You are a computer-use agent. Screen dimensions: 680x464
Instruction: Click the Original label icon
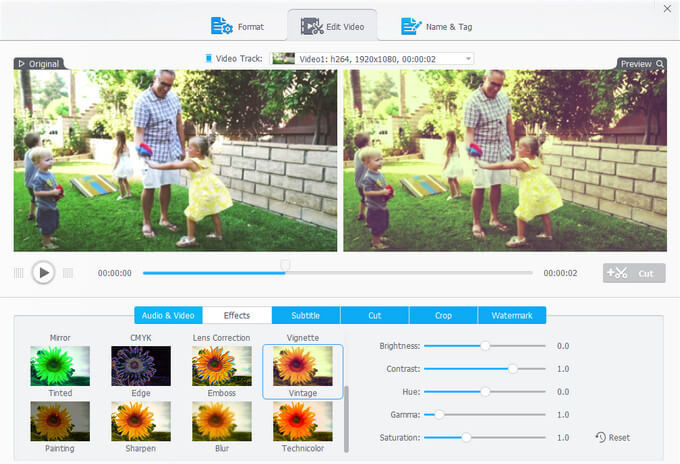21,64
